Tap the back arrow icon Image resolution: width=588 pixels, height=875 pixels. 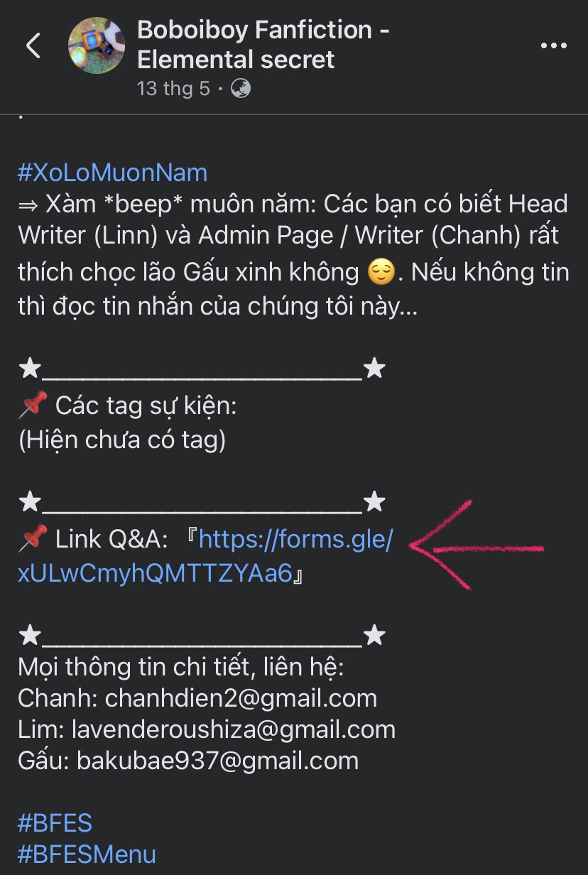(33, 45)
